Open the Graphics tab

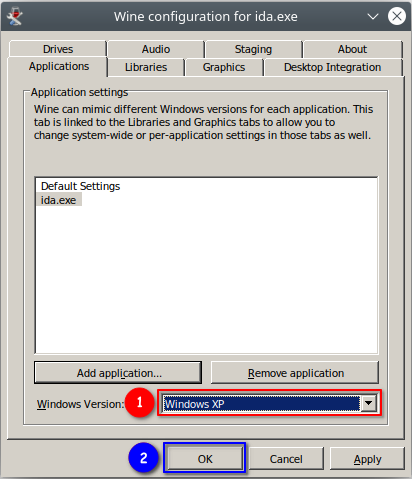click(224, 67)
